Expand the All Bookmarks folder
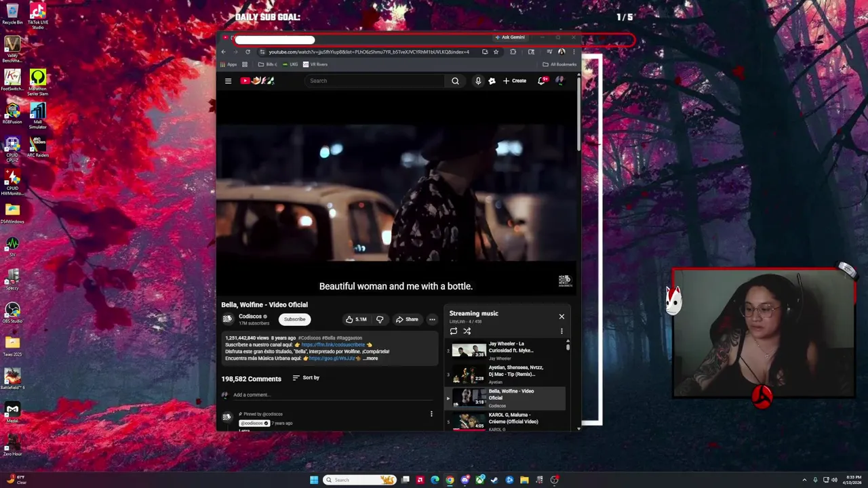 point(559,64)
